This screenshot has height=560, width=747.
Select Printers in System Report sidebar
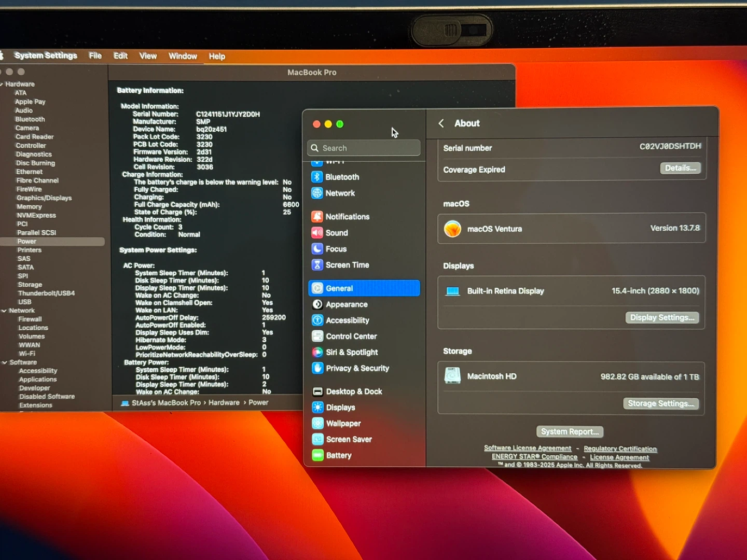pyautogui.click(x=30, y=250)
